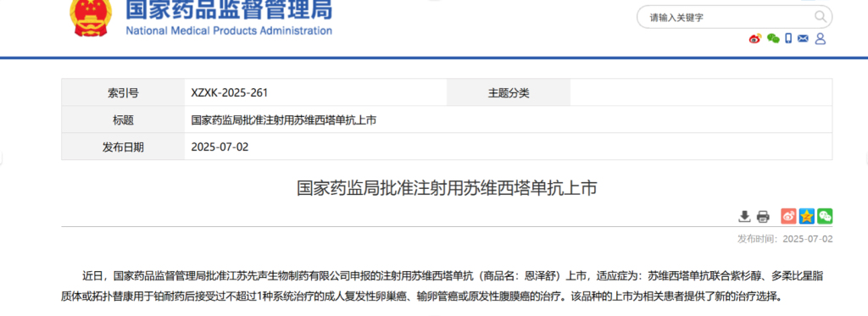
Task: Click the magnifier search icon
Action: (x=820, y=17)
